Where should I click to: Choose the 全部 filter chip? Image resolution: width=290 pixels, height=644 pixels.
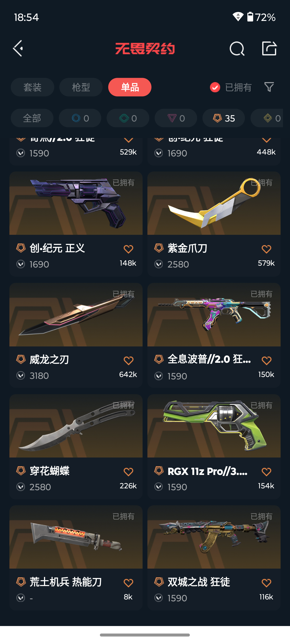(x=32, y=118)
